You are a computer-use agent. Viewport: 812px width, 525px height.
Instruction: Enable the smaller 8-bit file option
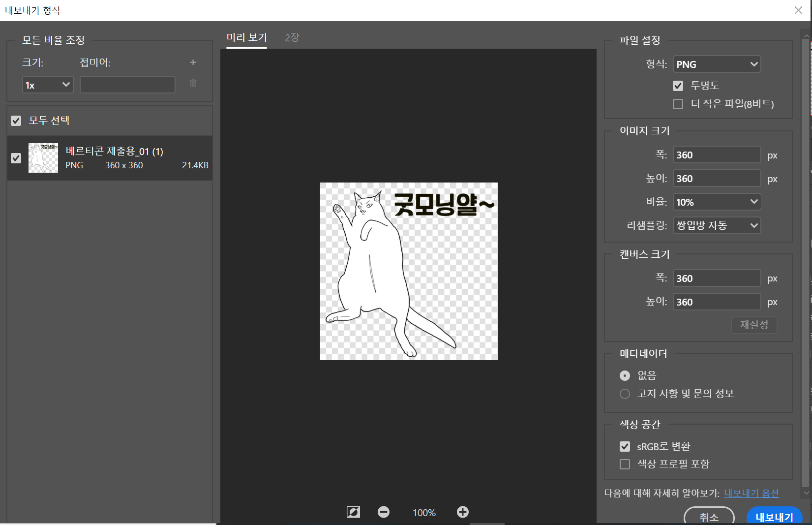pos(678,103)
